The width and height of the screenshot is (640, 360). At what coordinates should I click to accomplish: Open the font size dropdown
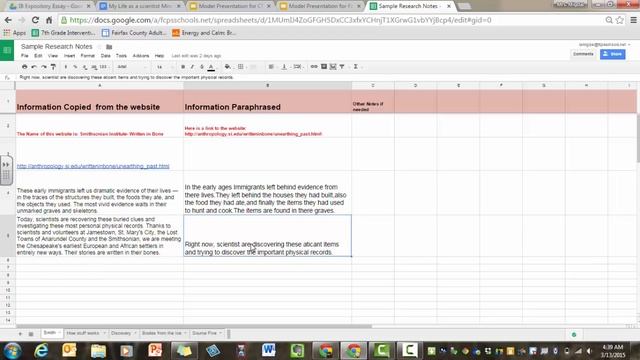[164, 67]
